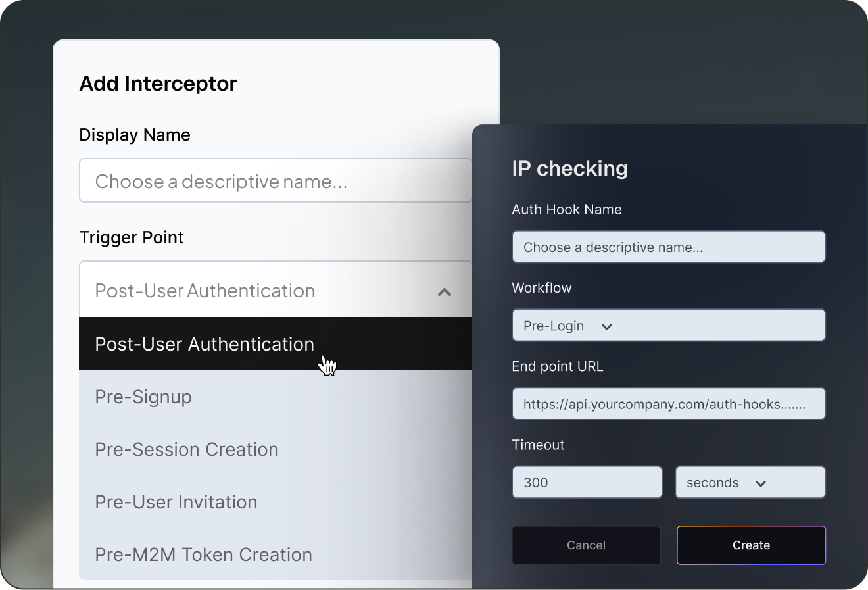Choose the Pre-Signup option

276,397
